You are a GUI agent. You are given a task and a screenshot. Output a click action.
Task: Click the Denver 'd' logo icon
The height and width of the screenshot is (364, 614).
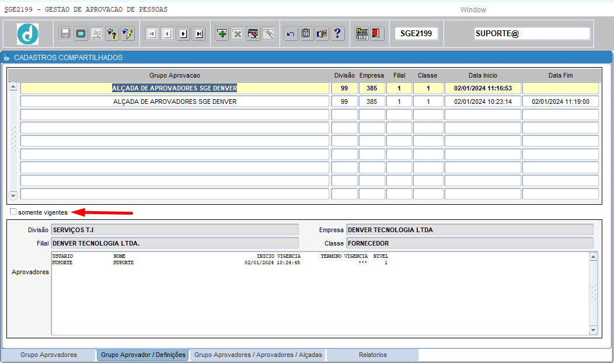tap(27, 34)
